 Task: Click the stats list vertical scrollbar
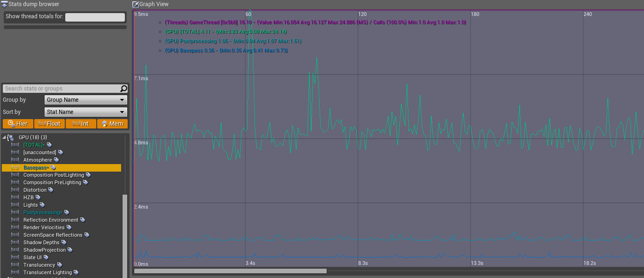125,236
